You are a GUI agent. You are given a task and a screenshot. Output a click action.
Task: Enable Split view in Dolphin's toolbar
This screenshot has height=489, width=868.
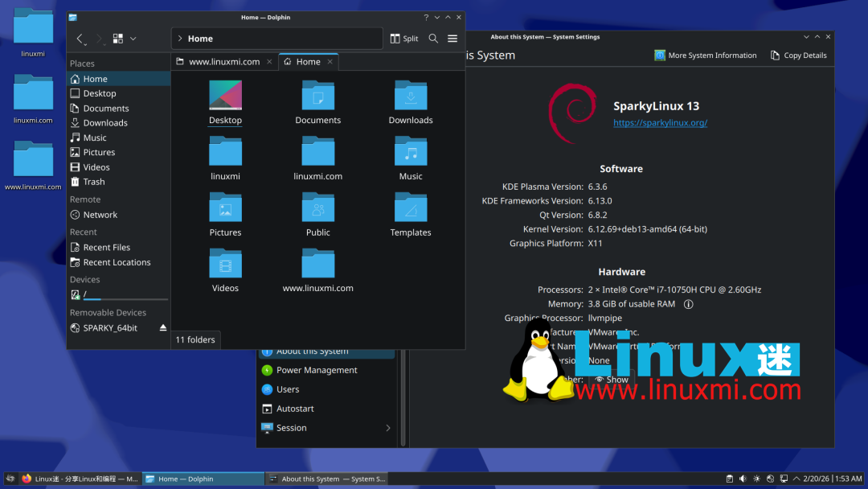pos(403,38)
